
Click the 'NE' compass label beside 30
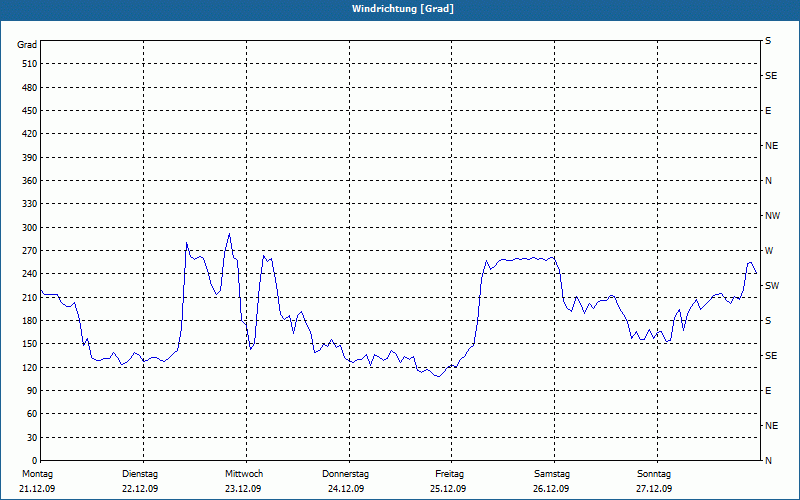(771, 426)
